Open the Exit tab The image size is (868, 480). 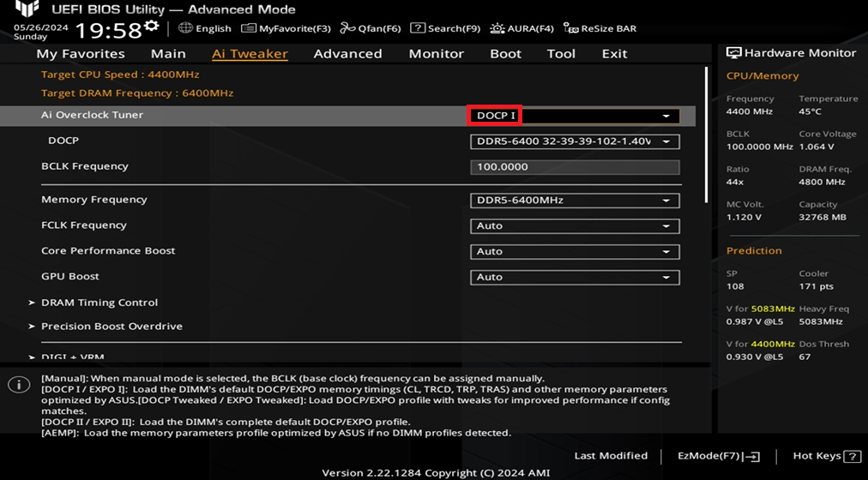tap(614, 54)
